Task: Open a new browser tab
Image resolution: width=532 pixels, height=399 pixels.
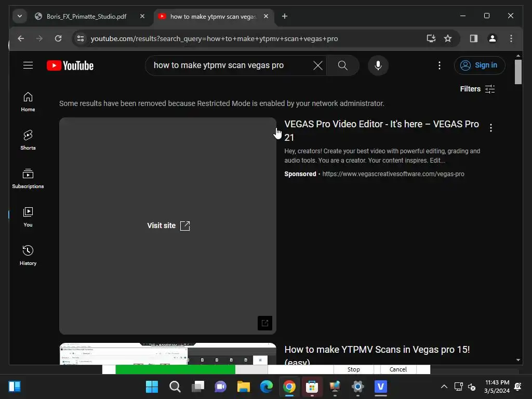Action: pos(285,16)
